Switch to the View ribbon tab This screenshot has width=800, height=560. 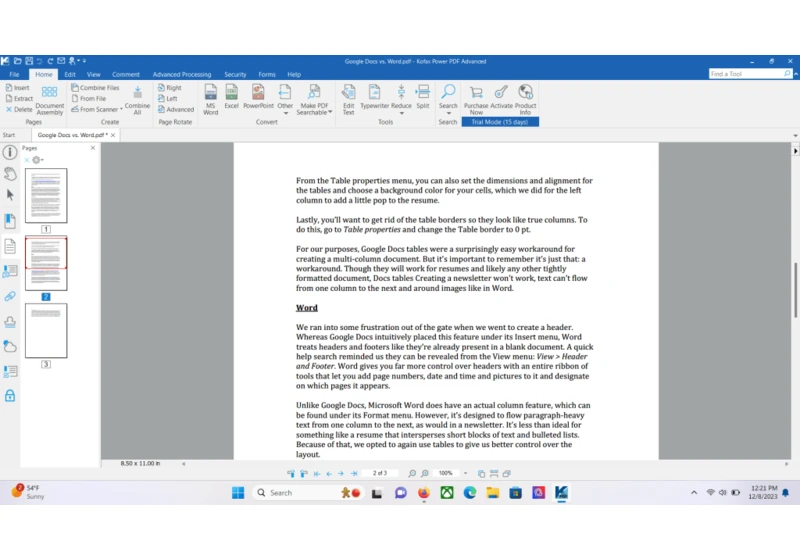[x=93, y=74]
